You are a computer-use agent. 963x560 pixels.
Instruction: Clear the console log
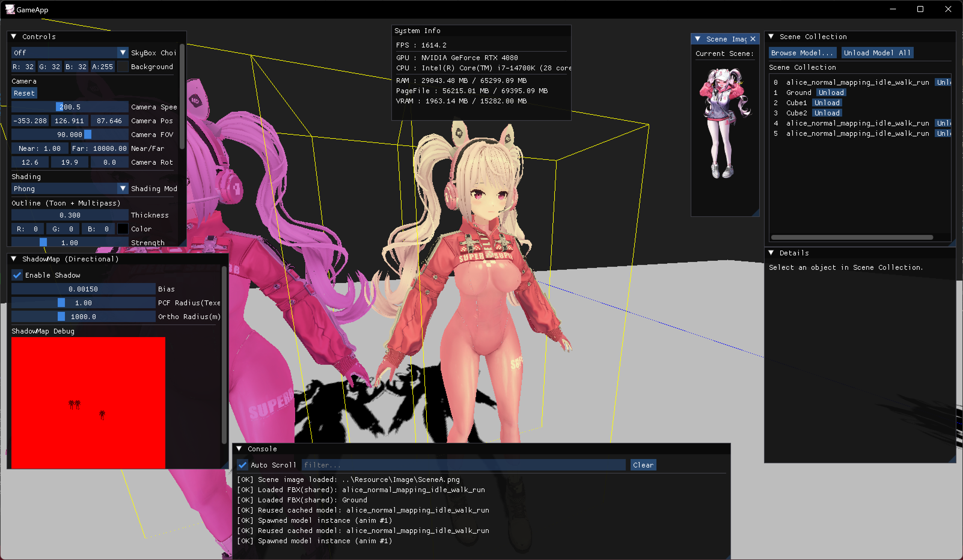click(x=643, y=465)
